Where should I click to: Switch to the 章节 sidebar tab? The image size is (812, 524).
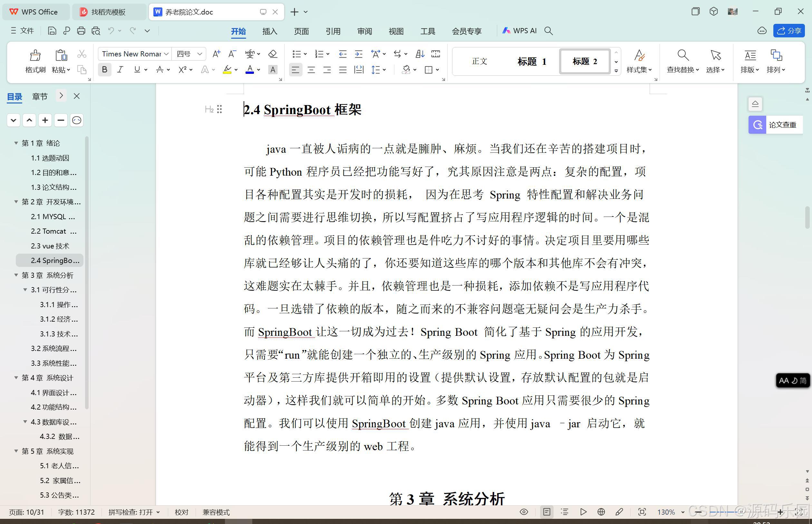click(39, 96)
